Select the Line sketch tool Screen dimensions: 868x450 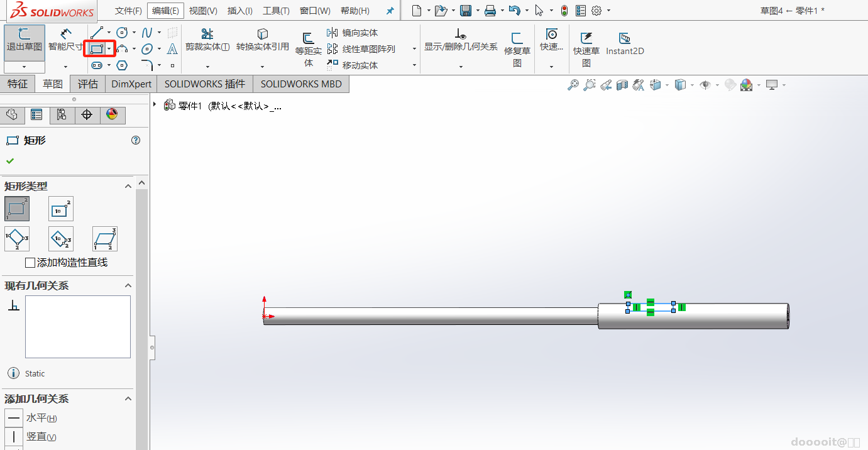[x=96, y=32]
